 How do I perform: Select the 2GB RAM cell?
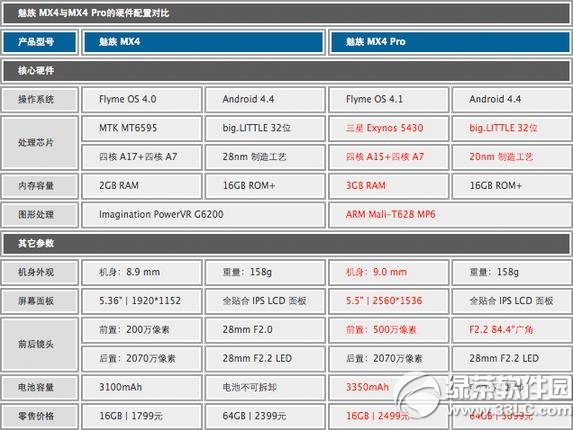click(142, 186)
